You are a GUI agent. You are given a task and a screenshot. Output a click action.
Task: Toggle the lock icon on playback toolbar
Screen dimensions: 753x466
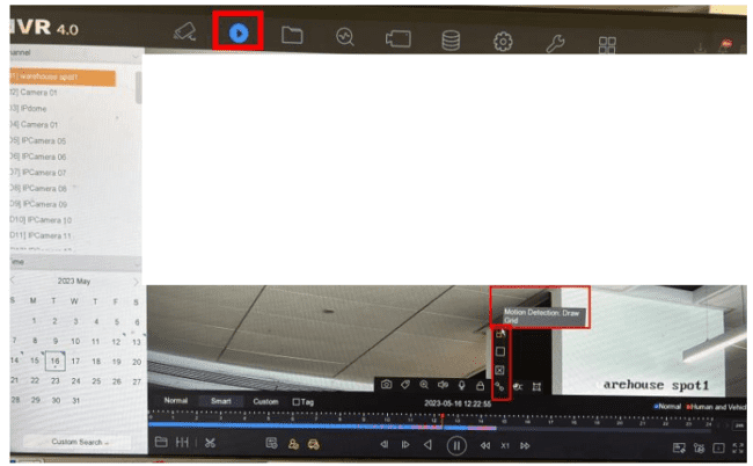480,385
